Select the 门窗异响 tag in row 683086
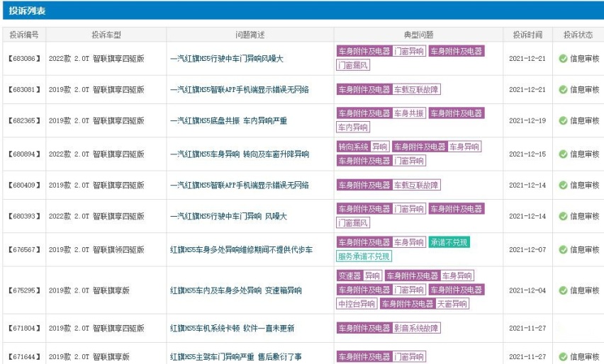Image resolution: width=604 pixels, height=364 pixels. click(x=409, y=51)
